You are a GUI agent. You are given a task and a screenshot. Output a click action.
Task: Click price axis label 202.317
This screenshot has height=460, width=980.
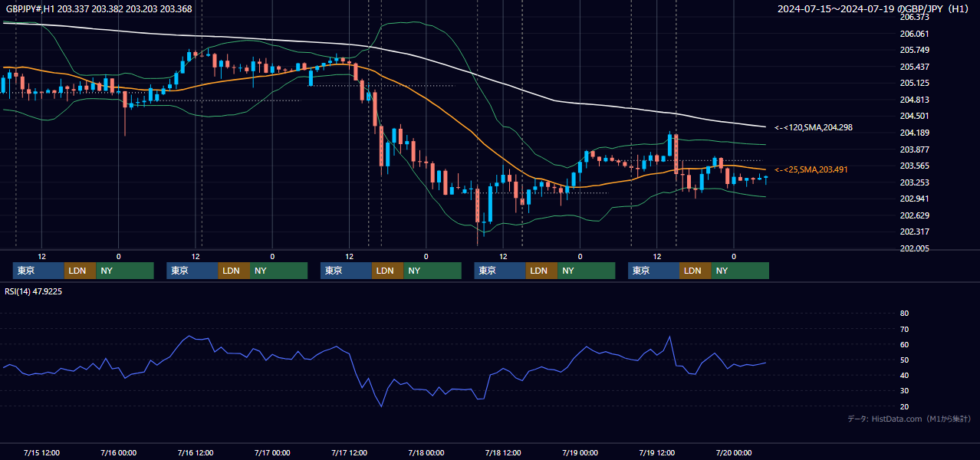click(914, 232)
